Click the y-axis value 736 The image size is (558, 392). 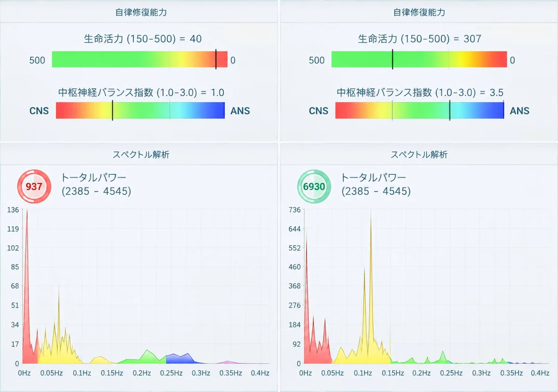coord(295,210)
